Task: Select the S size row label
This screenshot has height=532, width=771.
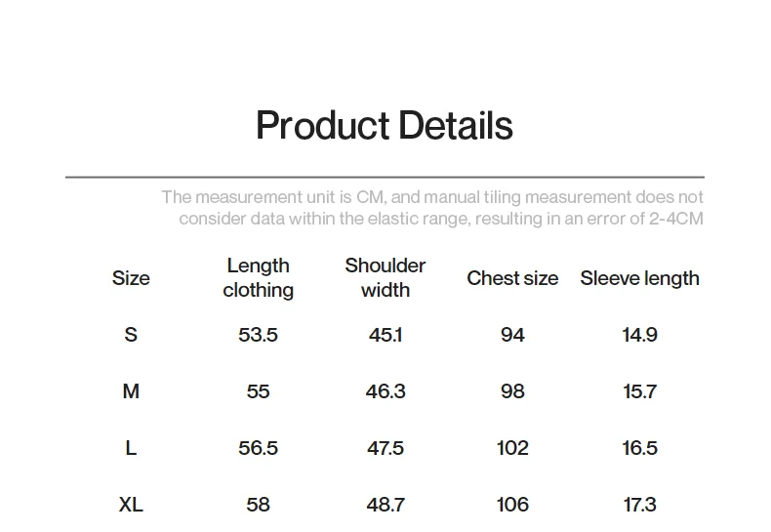Action: click(x=131, y=335)
